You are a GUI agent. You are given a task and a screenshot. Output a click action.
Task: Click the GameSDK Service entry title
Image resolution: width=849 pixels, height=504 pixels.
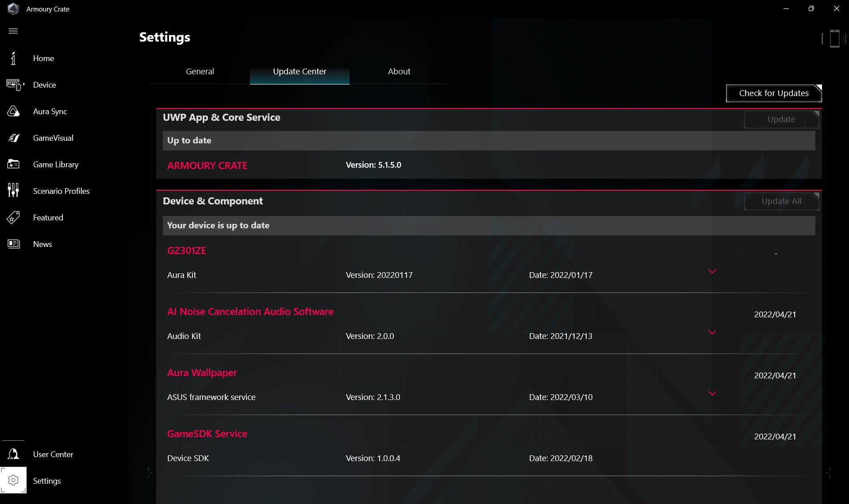coord(207,434)
